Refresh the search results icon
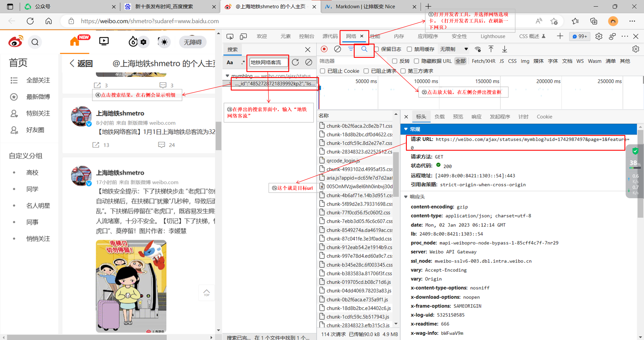The image size is (644, 340). (x=295, y=62)
